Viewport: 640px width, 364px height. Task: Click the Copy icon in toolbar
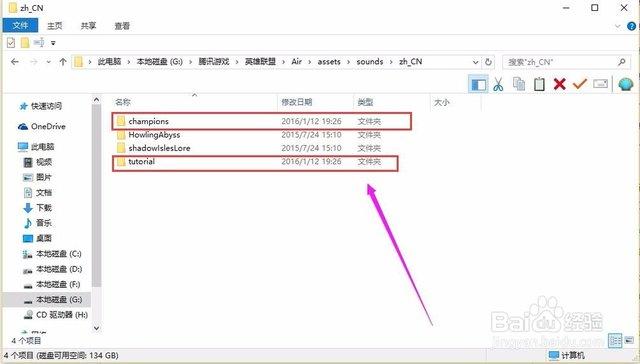click(x=519, y=84)
